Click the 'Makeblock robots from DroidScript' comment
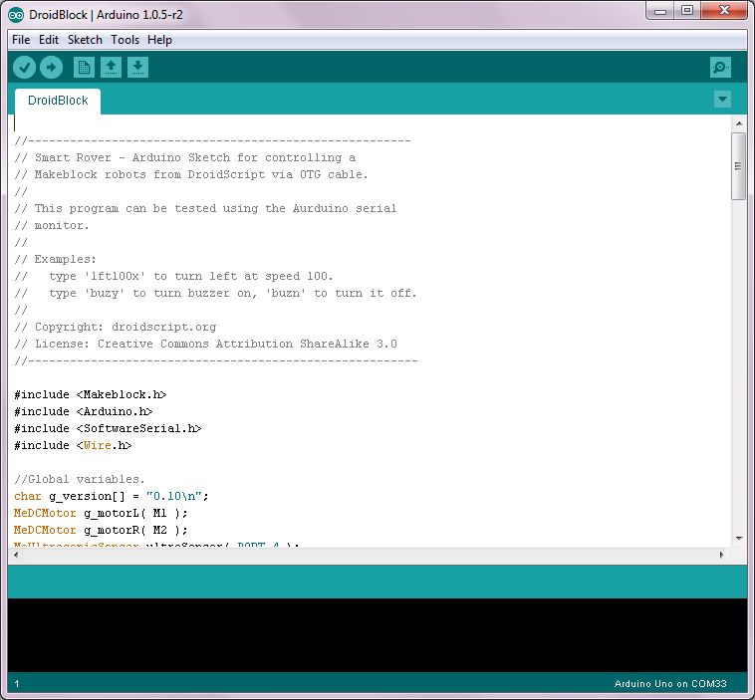This screenshot has height=700, width=755. pyautogui.click(x=190, y=174)
